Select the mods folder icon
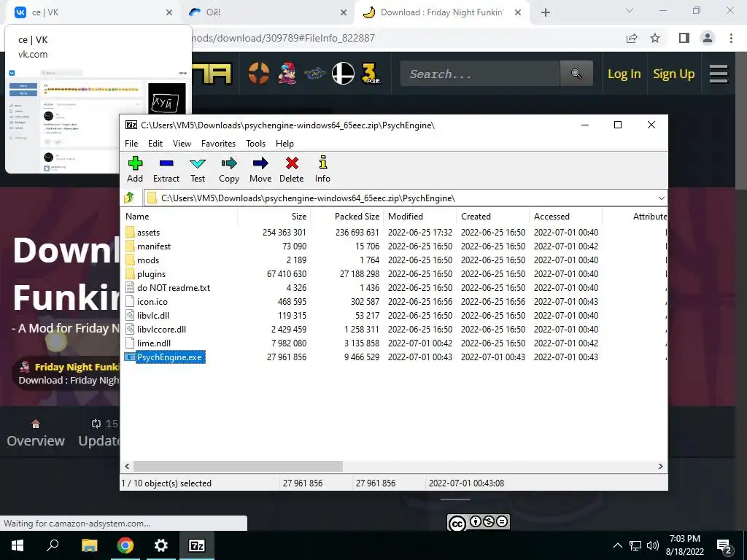 130,260
